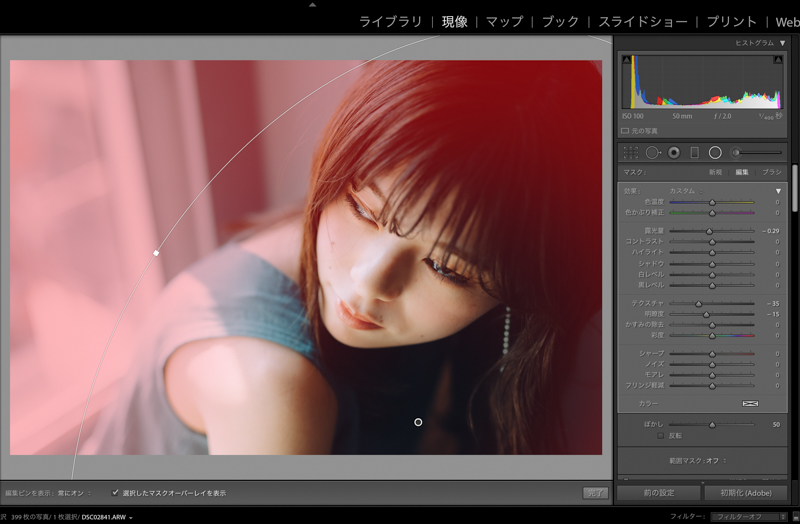Click the 色かぶり補正 tint slider handle
This screenshot has height=524, width=800.
pyautogui.click(x=712, y=213)
